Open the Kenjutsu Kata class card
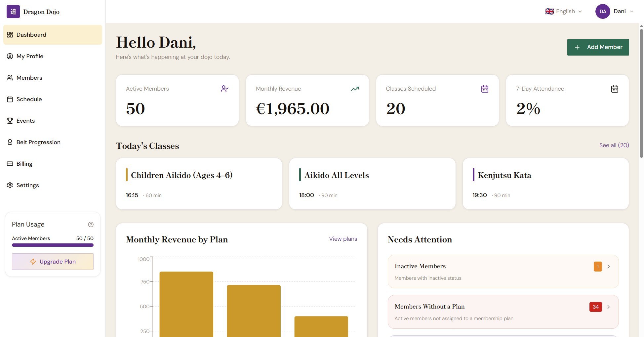This screenshot has width=644, height=337. [x=545, y=184]
